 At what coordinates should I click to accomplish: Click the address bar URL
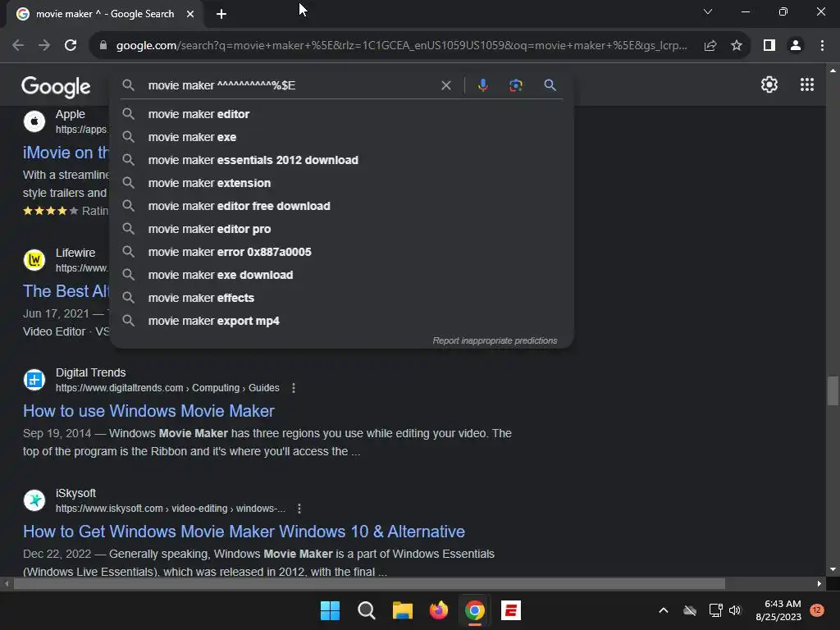(400, 46)
